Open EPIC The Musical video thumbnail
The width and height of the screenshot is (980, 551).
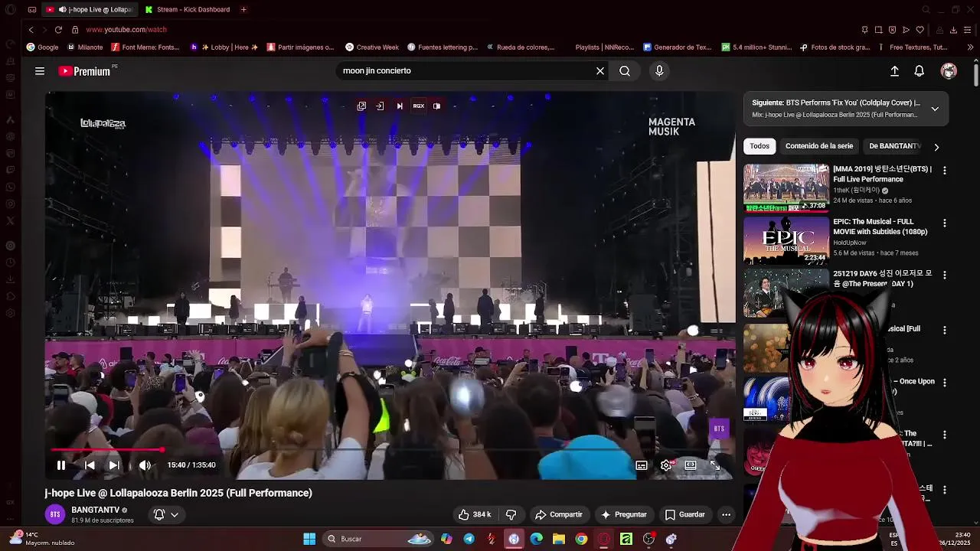[786, 240]
